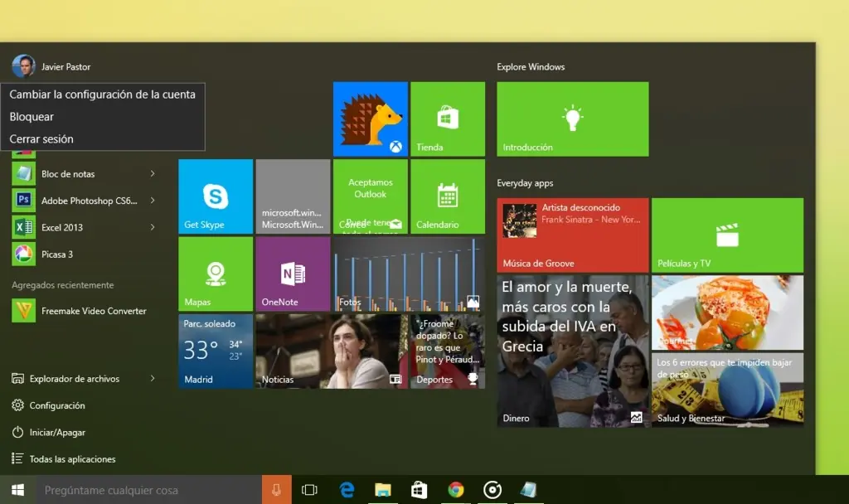
Task: Open the Mapas tile
Action: click(216, 274)
